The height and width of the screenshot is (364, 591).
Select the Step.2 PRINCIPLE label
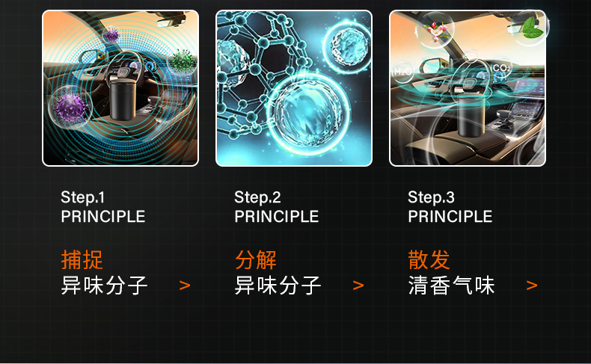coord(277,207)
